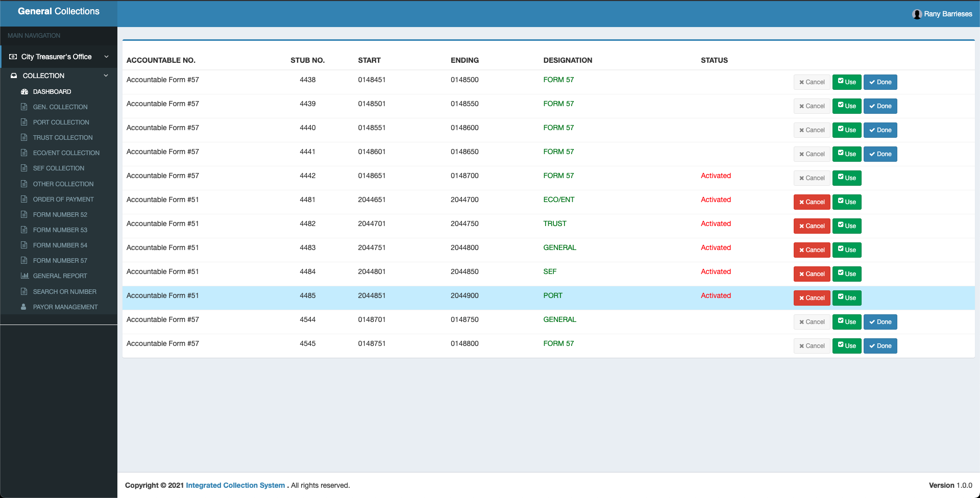
Task: Click the SEF Collection document icon
Action: 24,168
